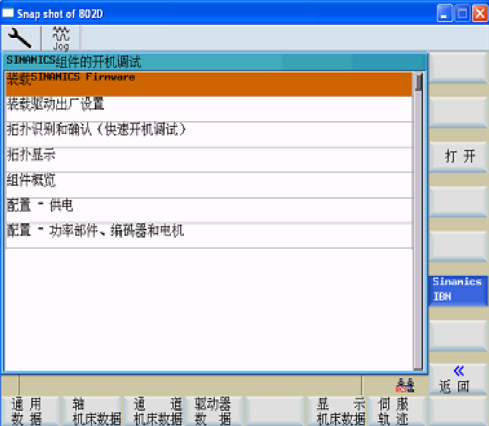This screenshot has height=426, width=489.
Task: Open 显示机床数据 softkey
Action: coord(336,411)
